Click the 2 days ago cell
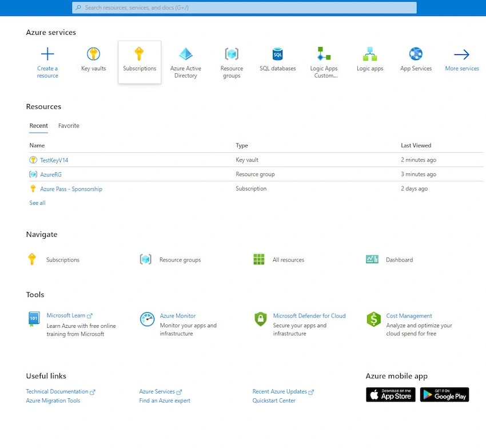The width and height of the screenshot is (486, 448). click(414, 188)
